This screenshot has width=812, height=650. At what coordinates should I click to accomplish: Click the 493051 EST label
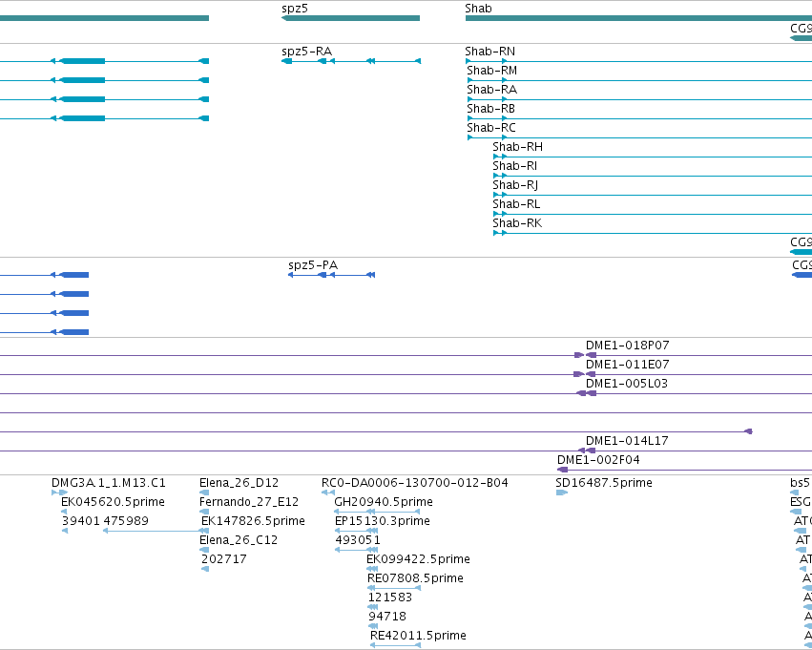point(357,540)
